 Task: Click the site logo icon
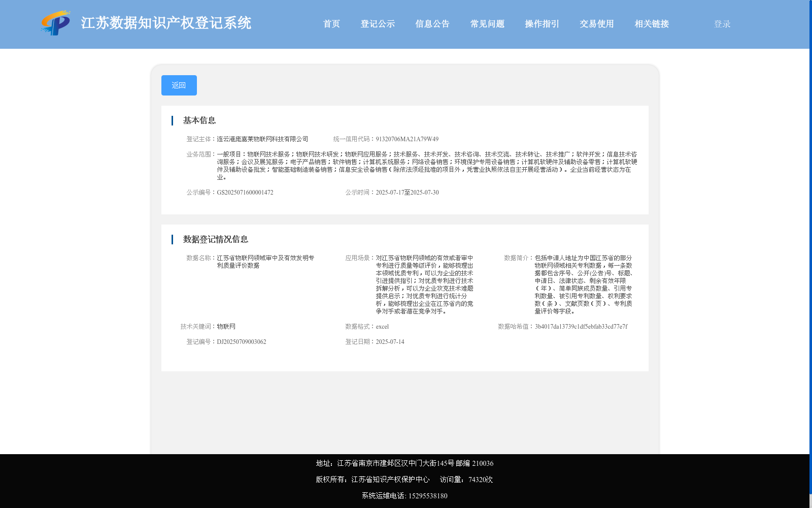56,23
